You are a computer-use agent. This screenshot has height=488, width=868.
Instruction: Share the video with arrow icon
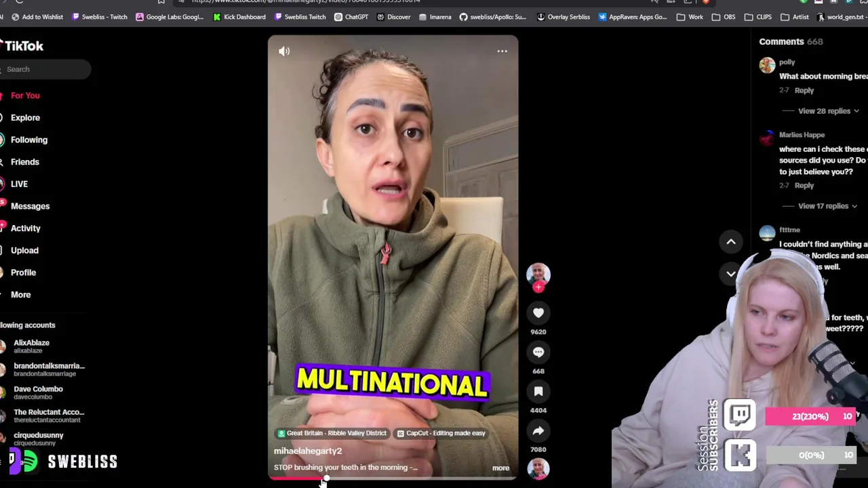(538, 431)
